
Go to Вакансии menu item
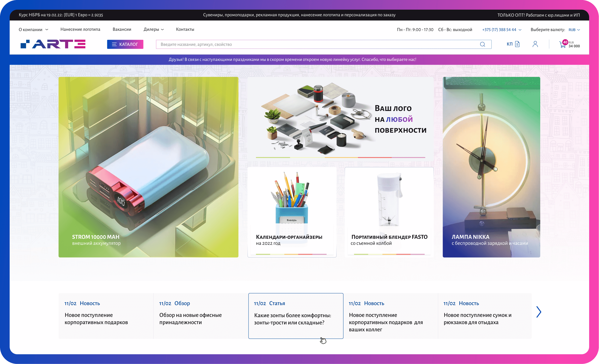click(x=122, y=29)
